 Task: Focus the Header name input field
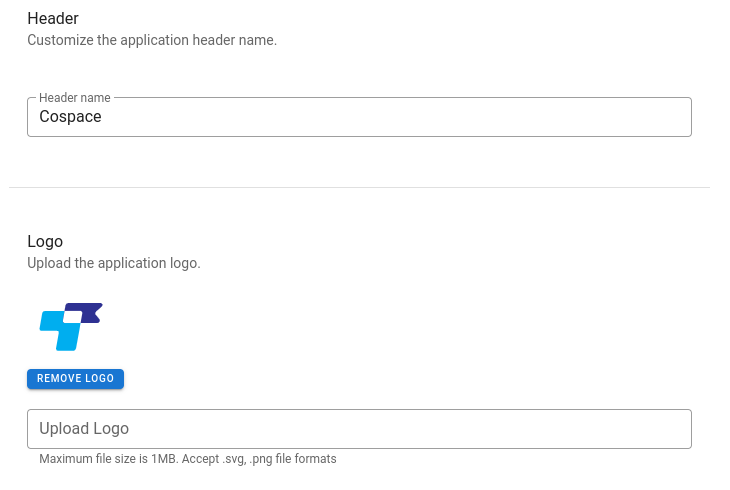[x=359, y=117]
